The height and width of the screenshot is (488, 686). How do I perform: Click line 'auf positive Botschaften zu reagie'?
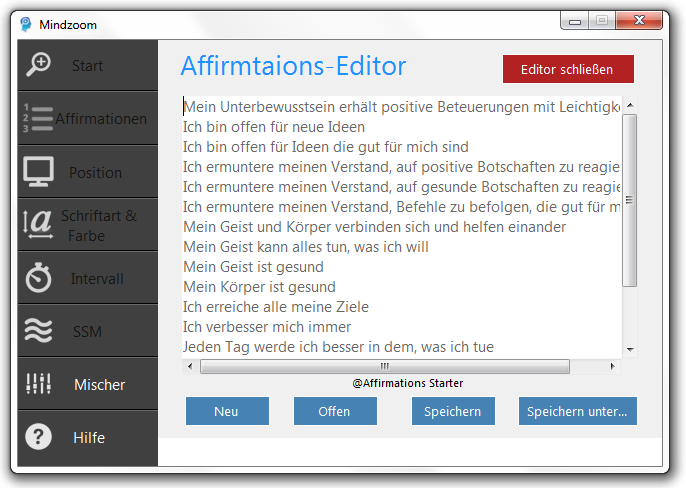pos(401,167)
